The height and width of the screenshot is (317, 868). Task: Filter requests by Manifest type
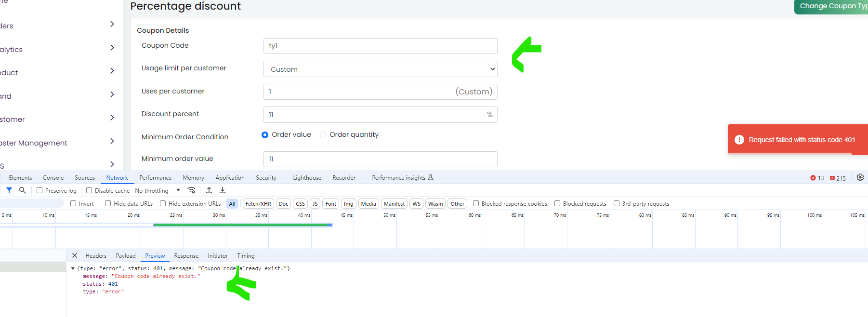pos(395,204)
